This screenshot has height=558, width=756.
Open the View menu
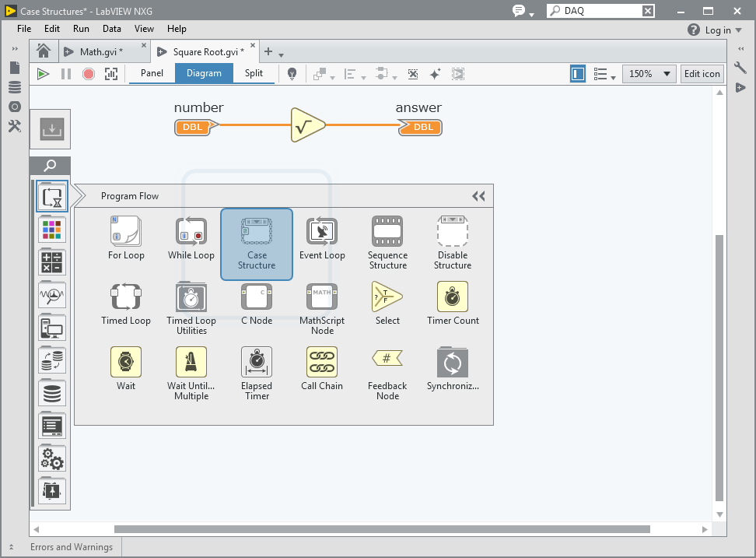pyautogui.click(x=144, y=29)
